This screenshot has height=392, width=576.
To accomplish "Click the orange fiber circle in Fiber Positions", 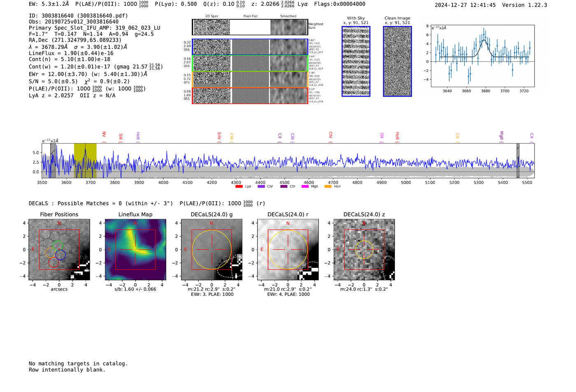I will [51, 253].
